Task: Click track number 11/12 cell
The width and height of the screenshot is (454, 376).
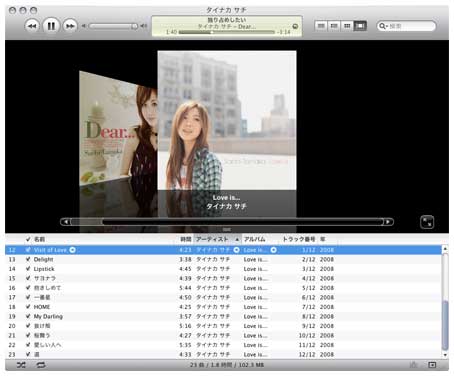Action: tap(307, 345)
